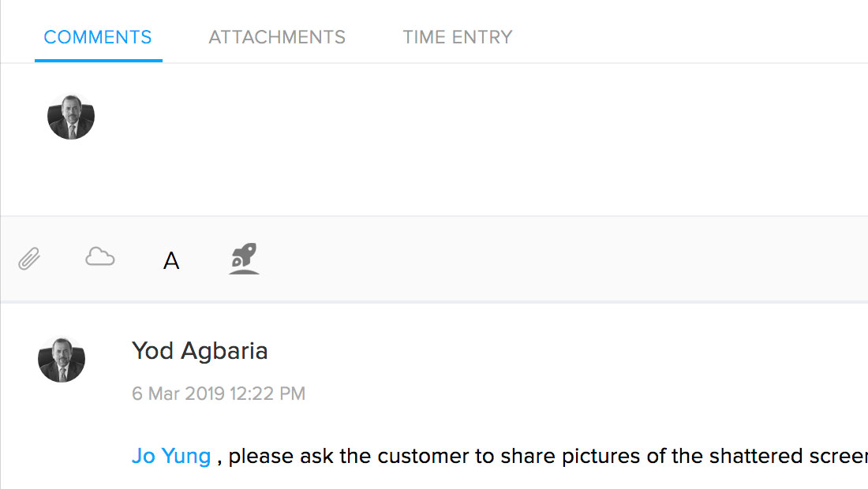The image size is (868, 489).
Task: Open cloud attachment via the cloud icon
Action: pyautogui.click(x=100, y=256)
